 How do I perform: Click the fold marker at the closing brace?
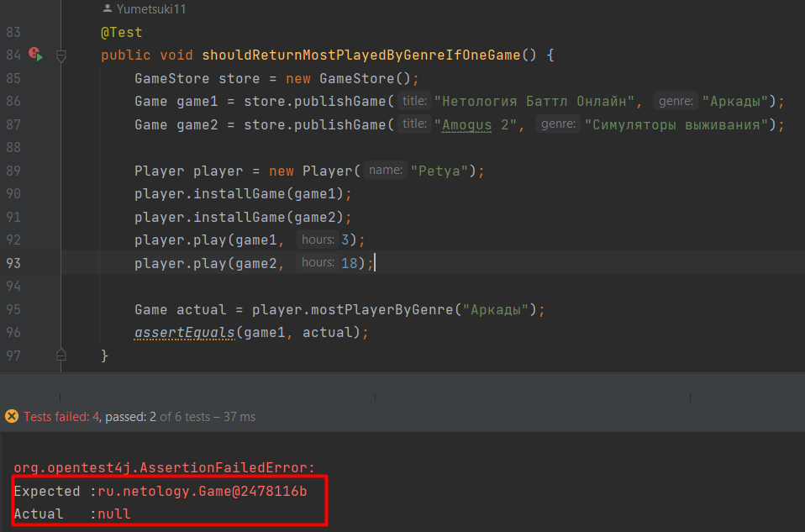[x=61, y=355]
